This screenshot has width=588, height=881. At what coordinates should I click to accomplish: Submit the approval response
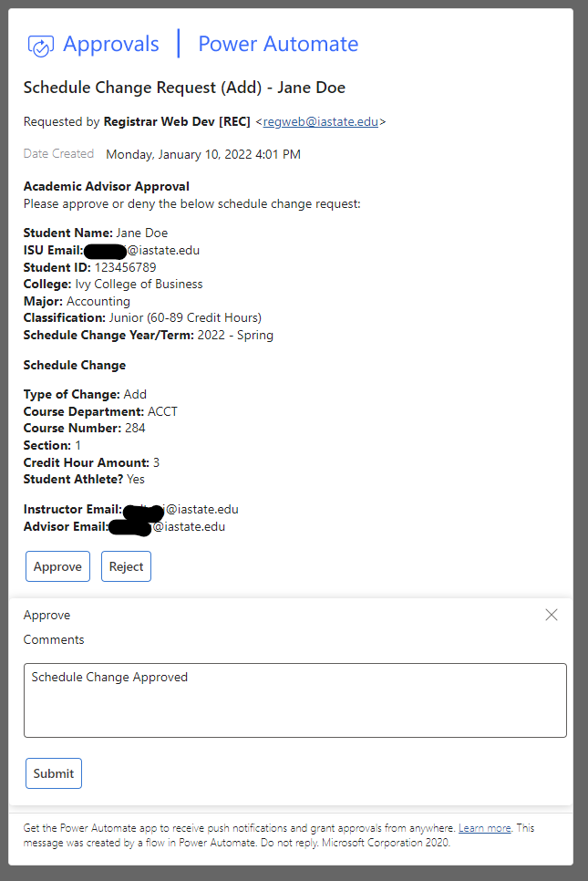pyautogui.click(x=54, y=773)
